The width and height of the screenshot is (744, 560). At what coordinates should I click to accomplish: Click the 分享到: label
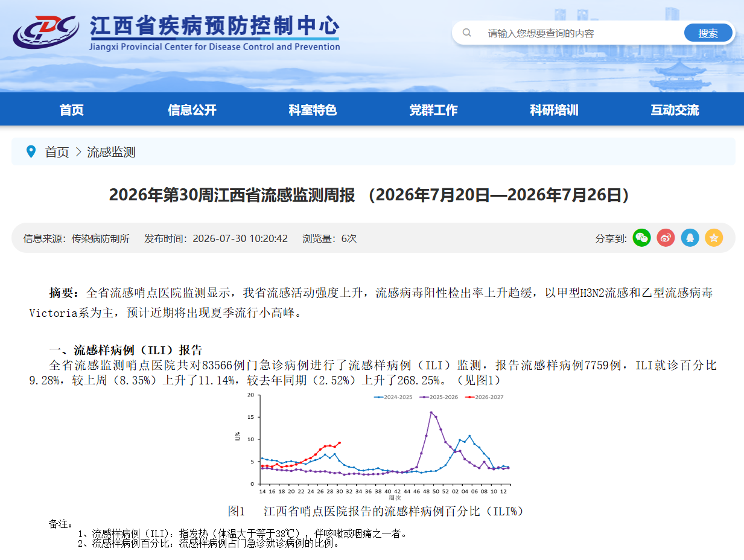(x=611, y=238)
